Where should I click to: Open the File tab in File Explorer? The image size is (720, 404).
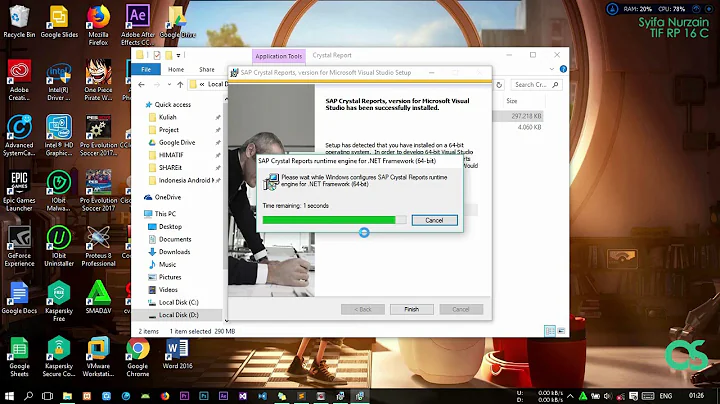pos(146,69)
